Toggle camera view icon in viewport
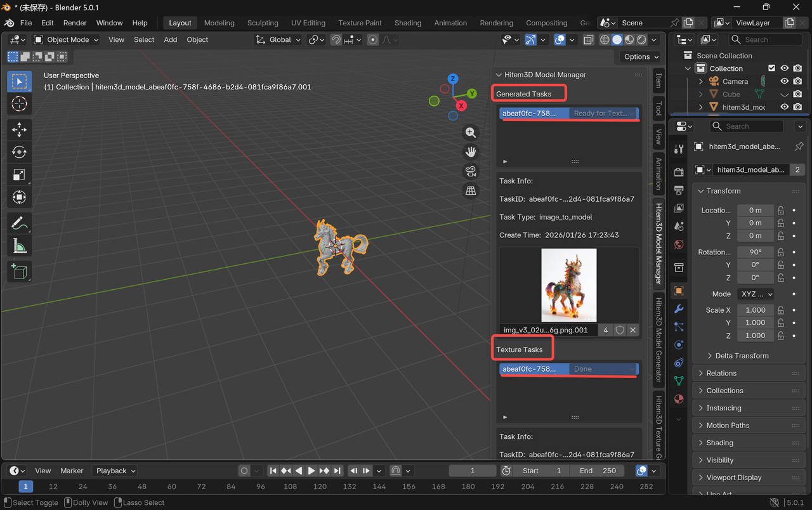812x510 pixels. tap(471, 171)
